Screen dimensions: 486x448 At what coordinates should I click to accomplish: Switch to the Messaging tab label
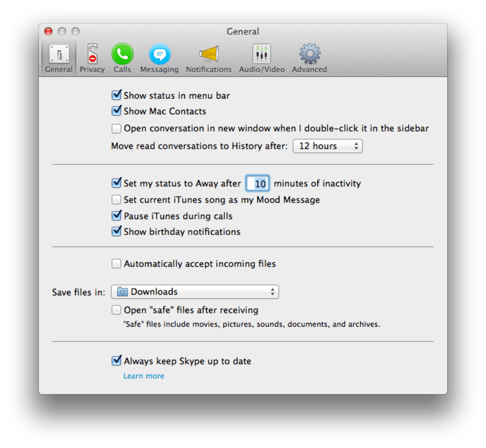click(x=159, y=70)
